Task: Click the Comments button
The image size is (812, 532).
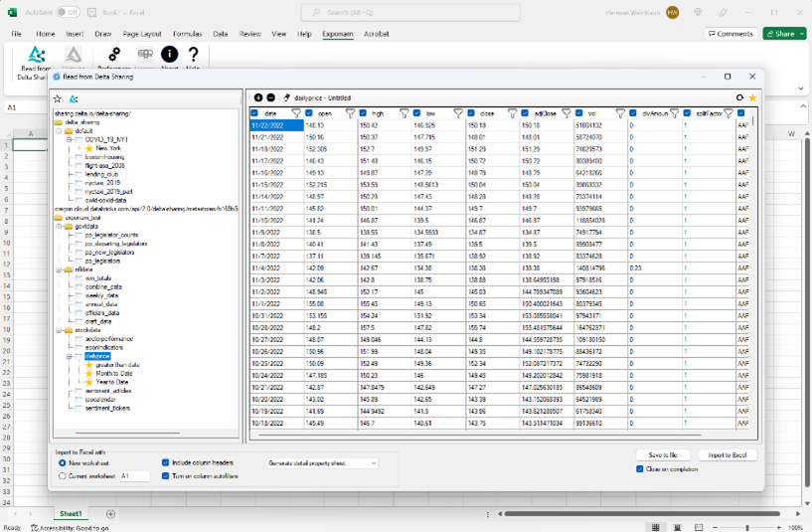Action: [x=731, y=34]
